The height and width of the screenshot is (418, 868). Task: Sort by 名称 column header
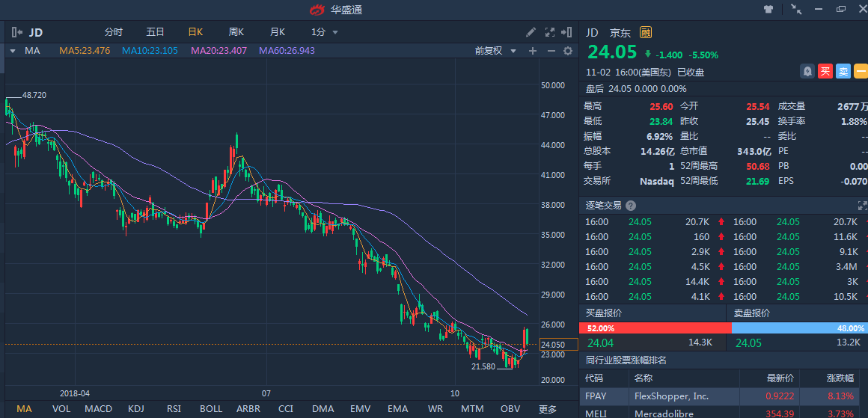pos(644,378)
